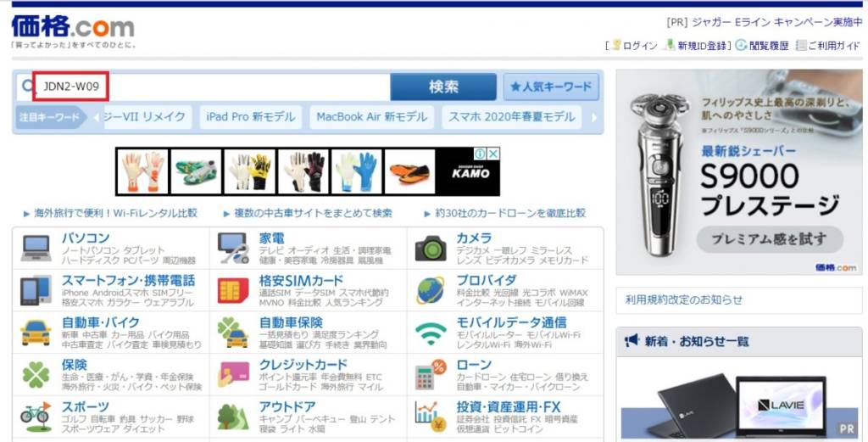Viewport: 868px width, 442px height.
Task: Click the パソコン laptop category icon
Action: [x=36, y=248]
